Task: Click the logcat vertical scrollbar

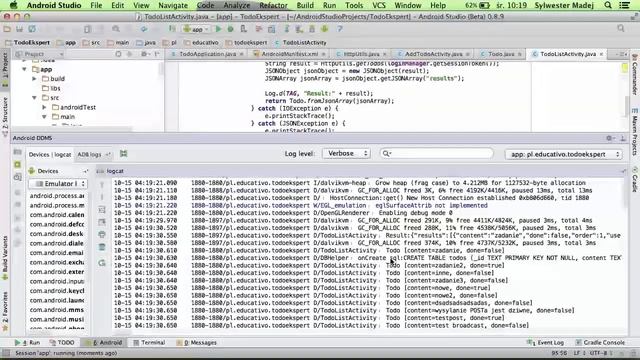Action: (x=626, y=193)
